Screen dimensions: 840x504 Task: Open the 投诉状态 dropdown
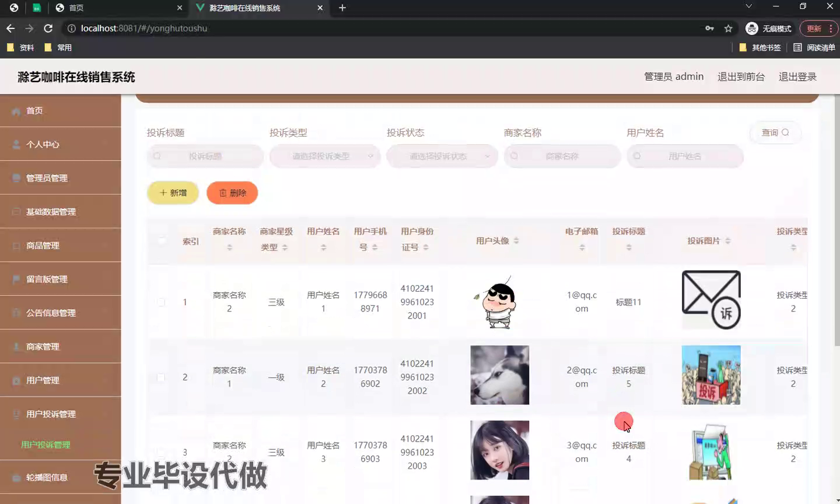click(x=442, y=156)
